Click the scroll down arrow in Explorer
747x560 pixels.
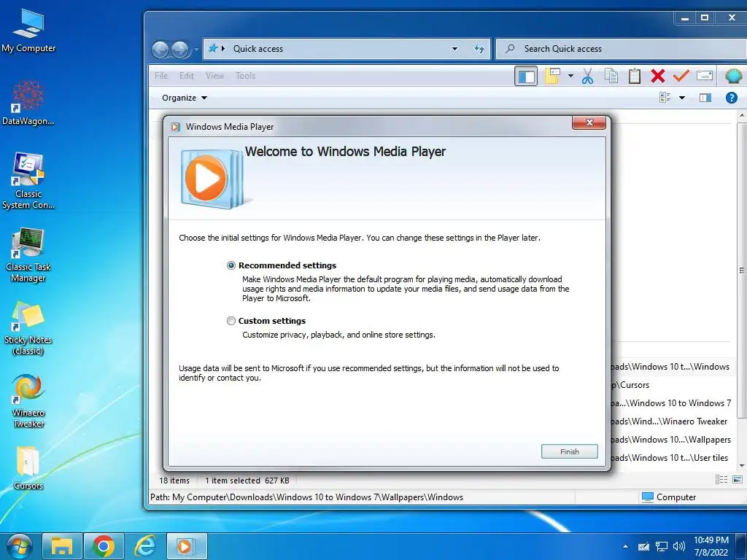click(742, 466)
